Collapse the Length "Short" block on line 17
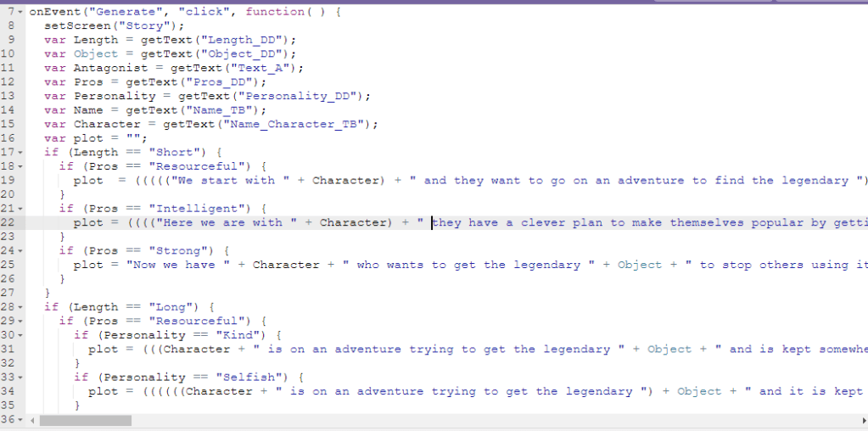868x431 pixels. (x=20, y=153)
